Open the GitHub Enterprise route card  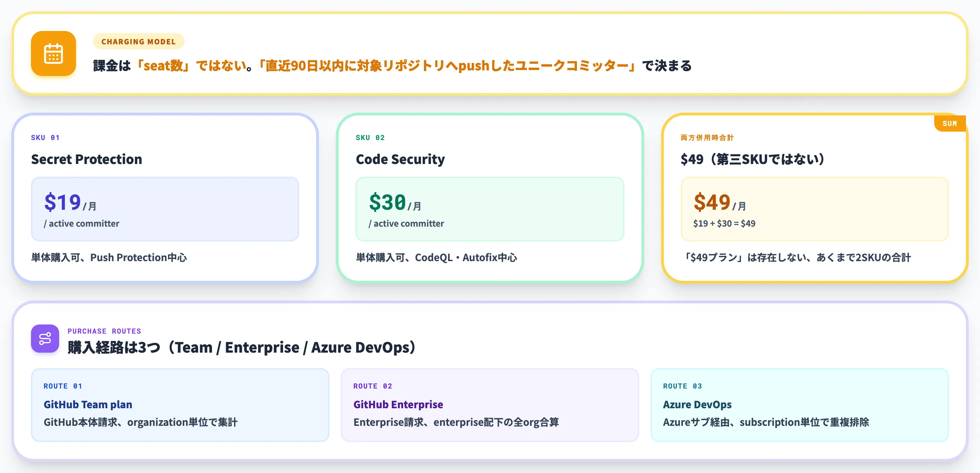click(x=490, y=405)
